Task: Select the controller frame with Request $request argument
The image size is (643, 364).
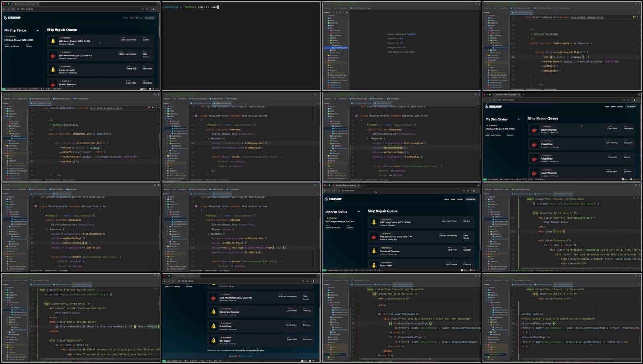Action: [241, 227]
